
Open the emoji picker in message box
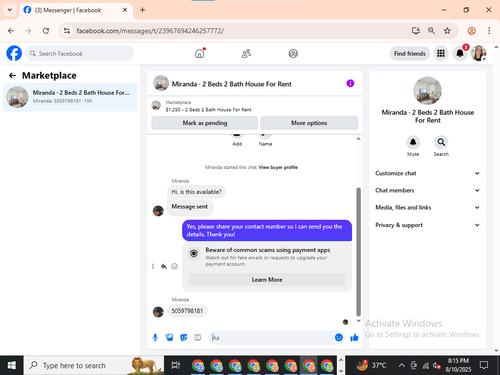[x=339, y=338]
